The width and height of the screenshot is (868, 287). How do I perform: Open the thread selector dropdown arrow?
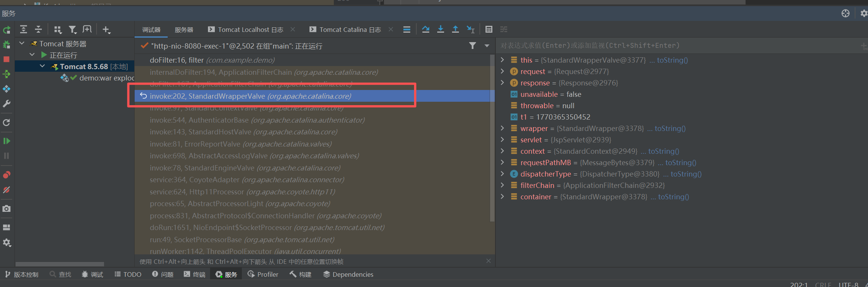tap(487, 46)
